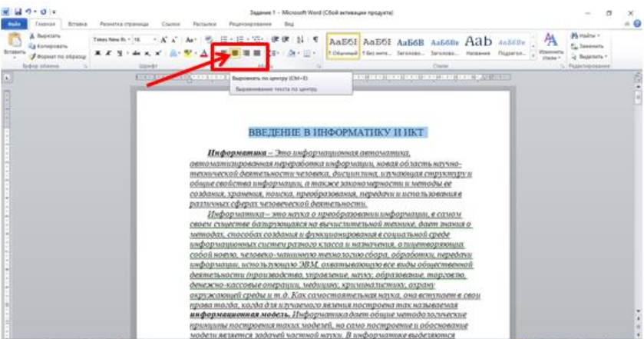Click the Align text left icon
This screenshot has height=339, width=644.
click(223, 54)
